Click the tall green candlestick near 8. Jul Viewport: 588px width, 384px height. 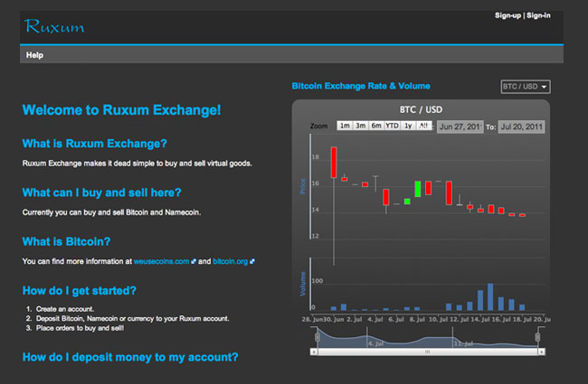417,189
